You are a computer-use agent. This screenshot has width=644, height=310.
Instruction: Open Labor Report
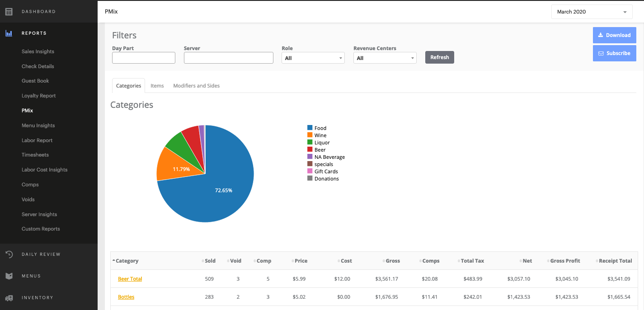37,140
